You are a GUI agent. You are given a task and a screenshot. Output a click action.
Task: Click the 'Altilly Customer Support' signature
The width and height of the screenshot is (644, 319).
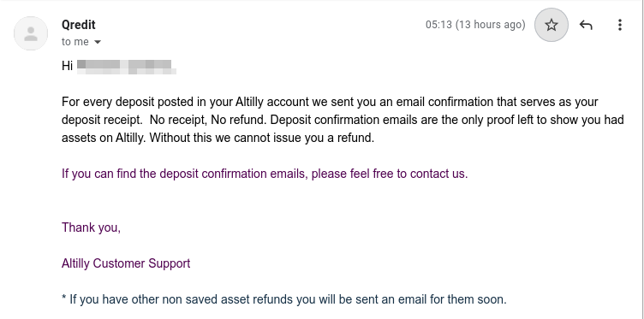[126, 263]
